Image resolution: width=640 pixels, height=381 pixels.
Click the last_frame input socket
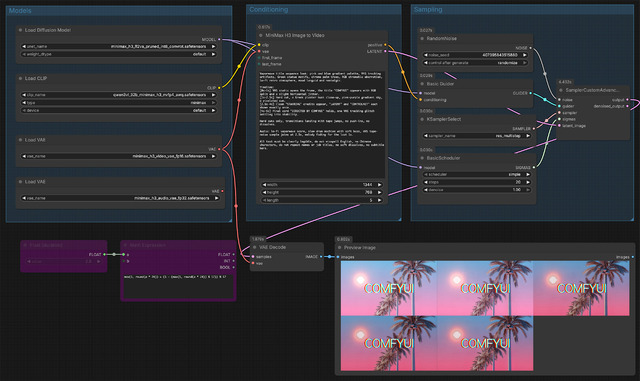(x=259, y=64)
